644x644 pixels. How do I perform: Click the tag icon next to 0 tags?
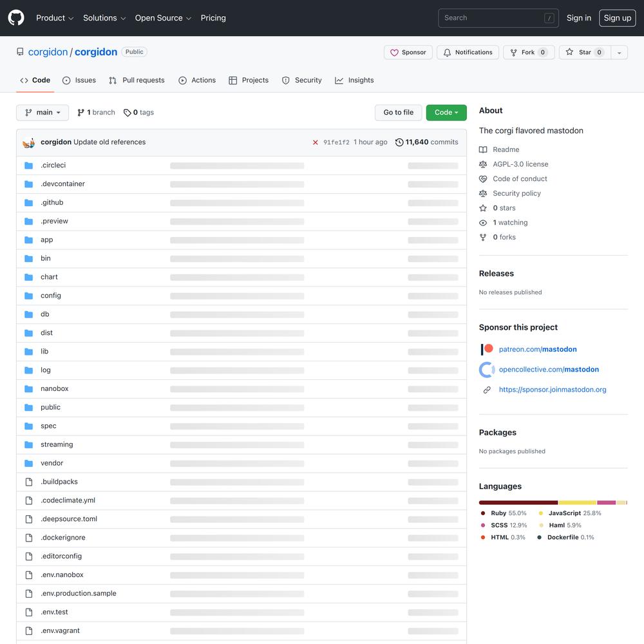pyautogui.click(x=128, y=113)
